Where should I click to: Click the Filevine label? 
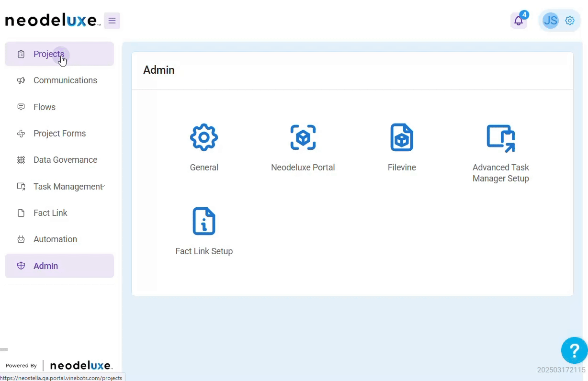tap(402, 168)
